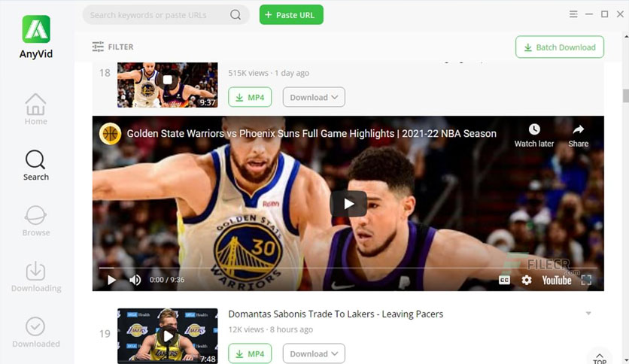The height and width of the screenshot is (364, 629).
Task: Click the TOP back-to-top button
Action: click(600, 357)
